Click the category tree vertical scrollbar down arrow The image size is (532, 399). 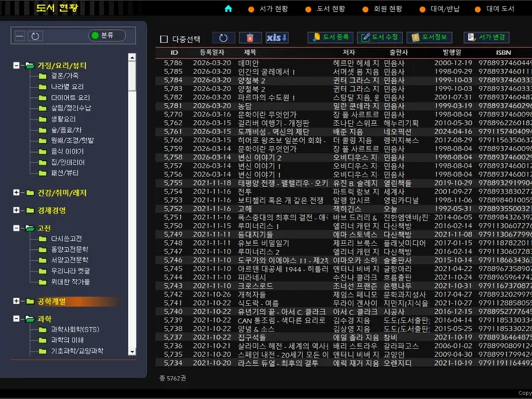tap(132, 352)
